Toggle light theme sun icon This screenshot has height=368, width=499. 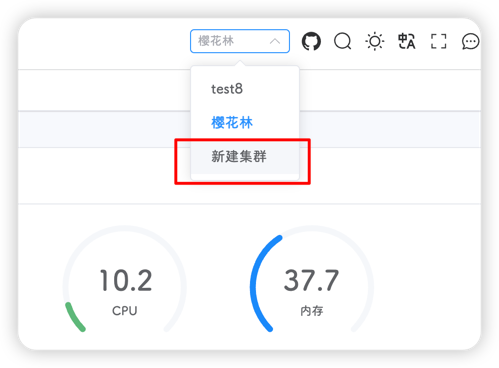[375, 41]
